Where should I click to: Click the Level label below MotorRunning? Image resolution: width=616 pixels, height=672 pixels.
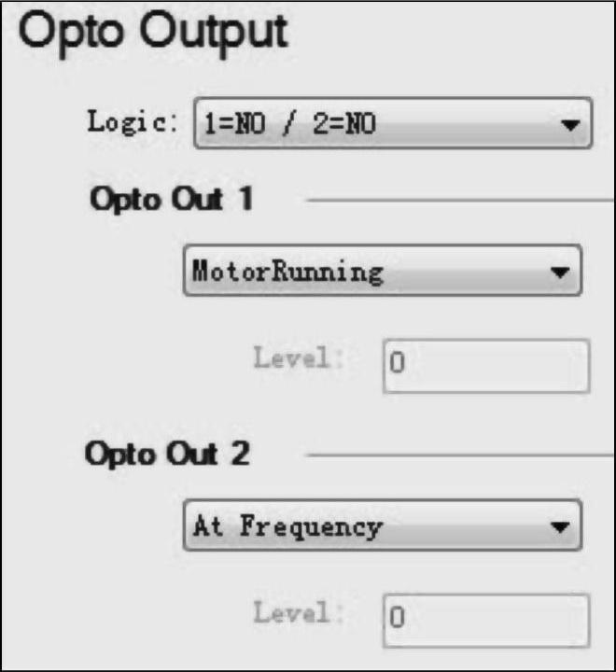pos(291,358)
